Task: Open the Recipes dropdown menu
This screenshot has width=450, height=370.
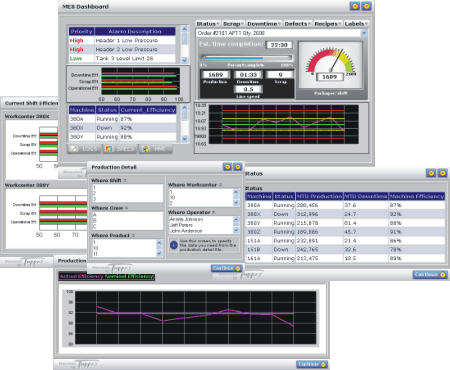Action: 328,24
